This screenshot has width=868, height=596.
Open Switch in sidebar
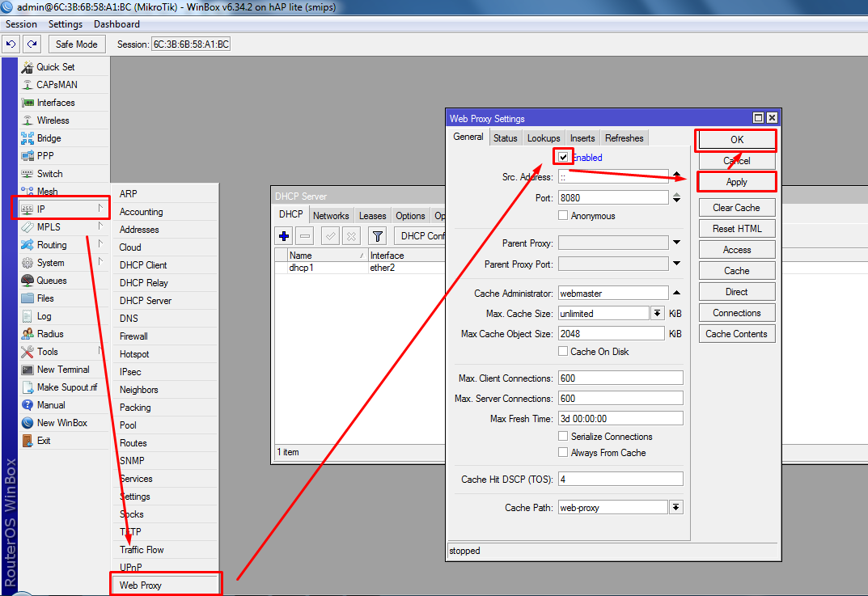point(49,173)
